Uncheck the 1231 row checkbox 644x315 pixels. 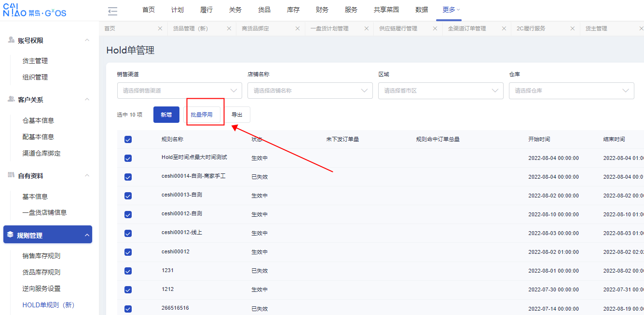pos(128,271)
